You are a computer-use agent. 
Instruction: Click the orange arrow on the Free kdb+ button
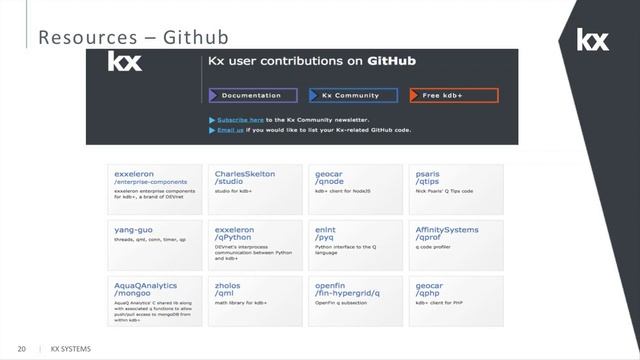(x=414, y=96)
